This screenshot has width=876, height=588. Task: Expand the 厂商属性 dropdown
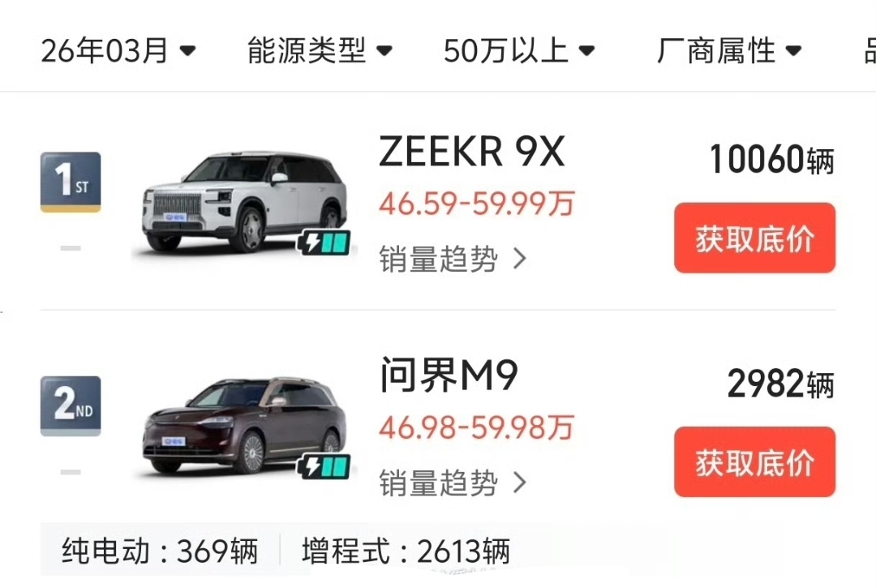729,51
